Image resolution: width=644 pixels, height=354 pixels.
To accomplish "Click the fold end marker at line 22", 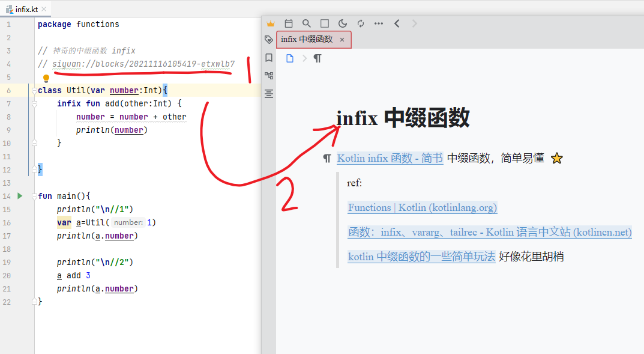I will point(34,302).
